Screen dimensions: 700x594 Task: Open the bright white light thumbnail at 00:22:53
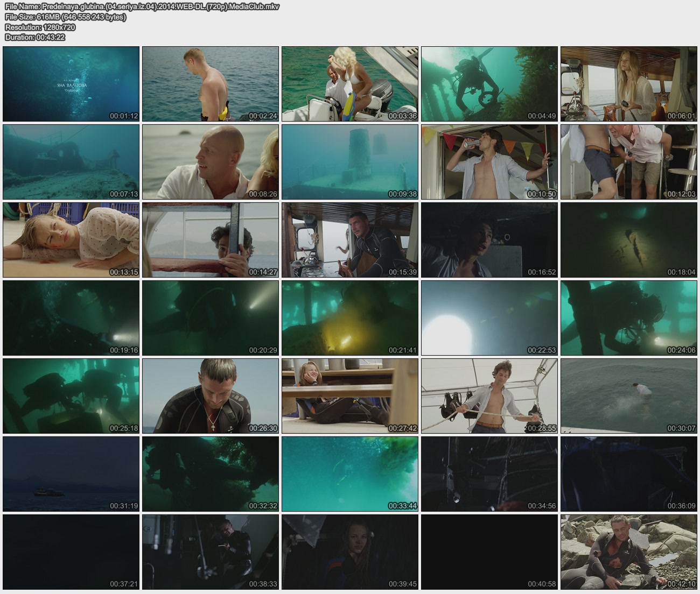[x=489, y=318]
